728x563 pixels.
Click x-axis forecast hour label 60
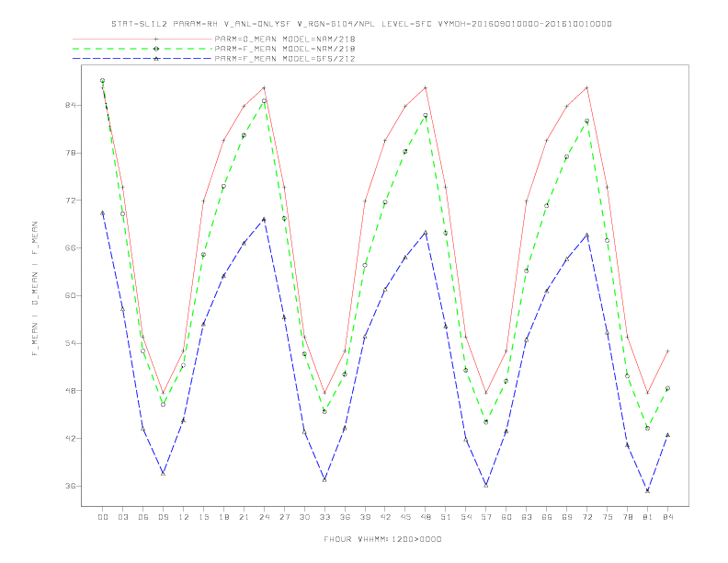coord(506,517)
